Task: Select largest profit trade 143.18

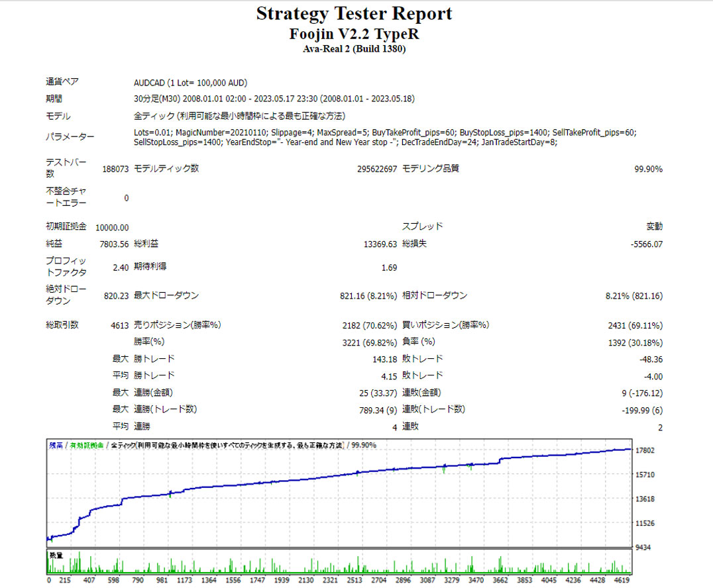Action: (385, 360)
